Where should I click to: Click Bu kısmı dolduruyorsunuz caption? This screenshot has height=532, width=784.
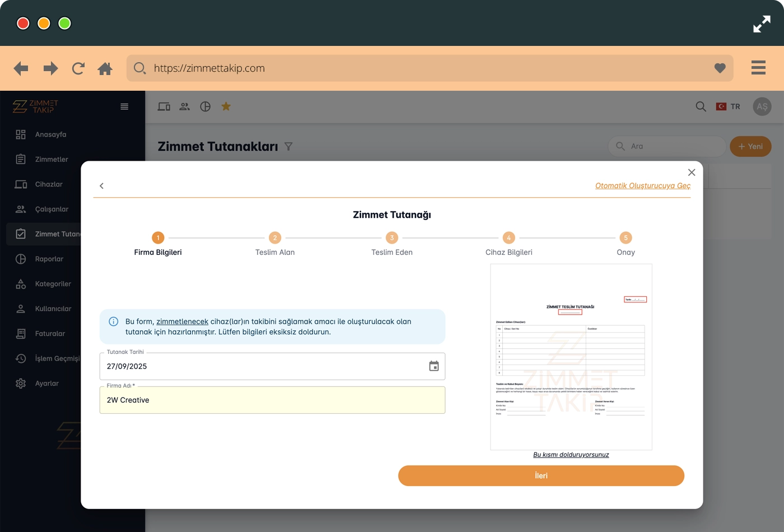point(571,455)
